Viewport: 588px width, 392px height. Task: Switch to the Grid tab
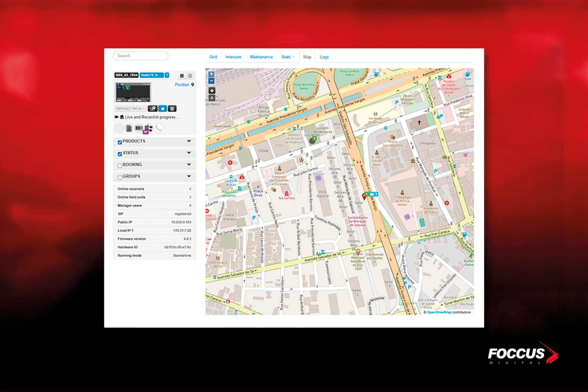pyautogui.click(x=213, y=57)
